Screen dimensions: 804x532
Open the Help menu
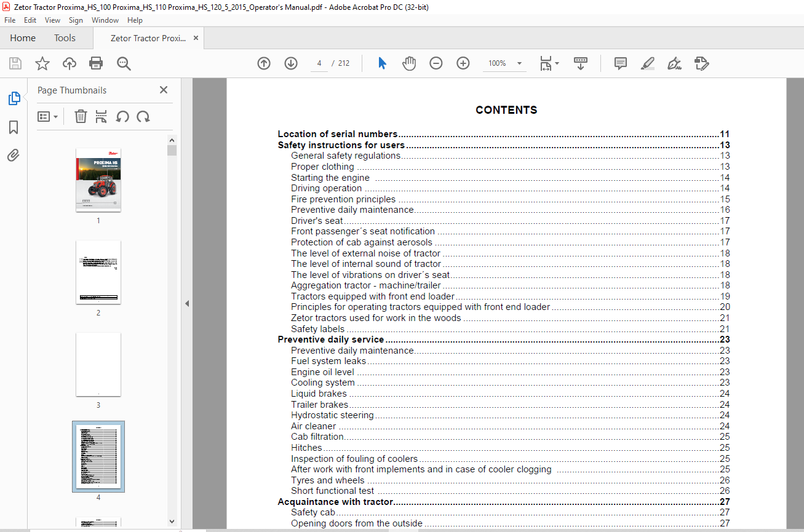135,20
